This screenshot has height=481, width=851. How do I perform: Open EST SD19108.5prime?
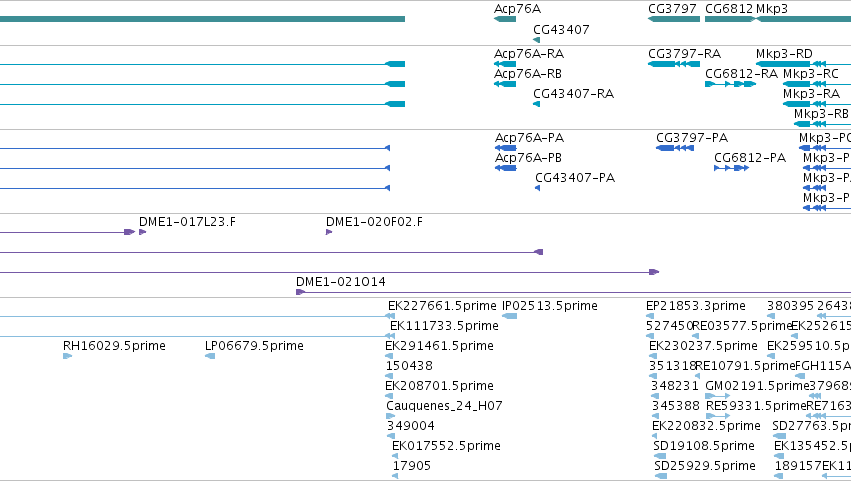[704, 446]
